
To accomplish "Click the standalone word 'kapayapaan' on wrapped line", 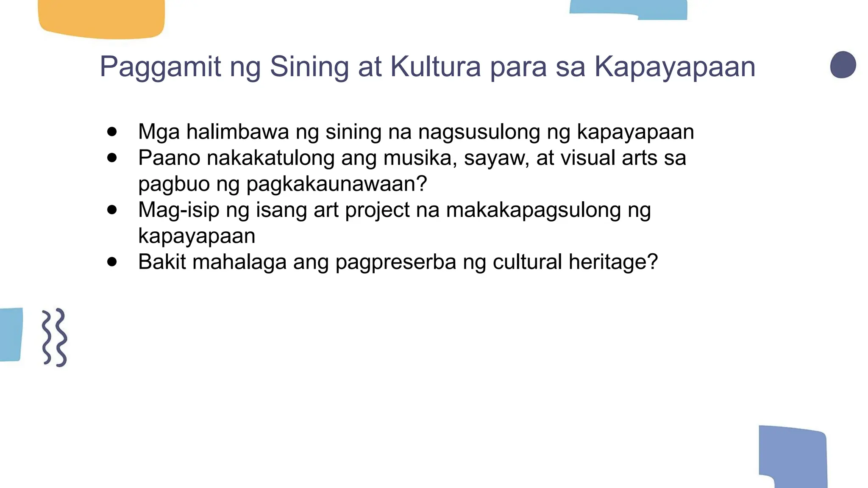I will (197, 236).
